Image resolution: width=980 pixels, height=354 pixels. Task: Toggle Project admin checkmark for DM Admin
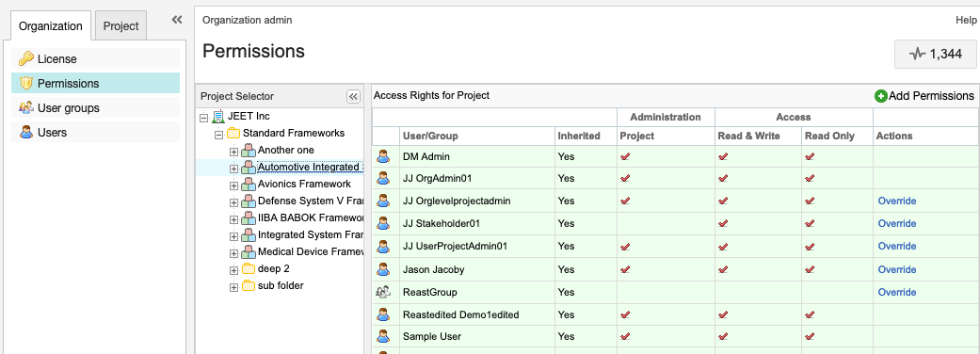point(625,155)
